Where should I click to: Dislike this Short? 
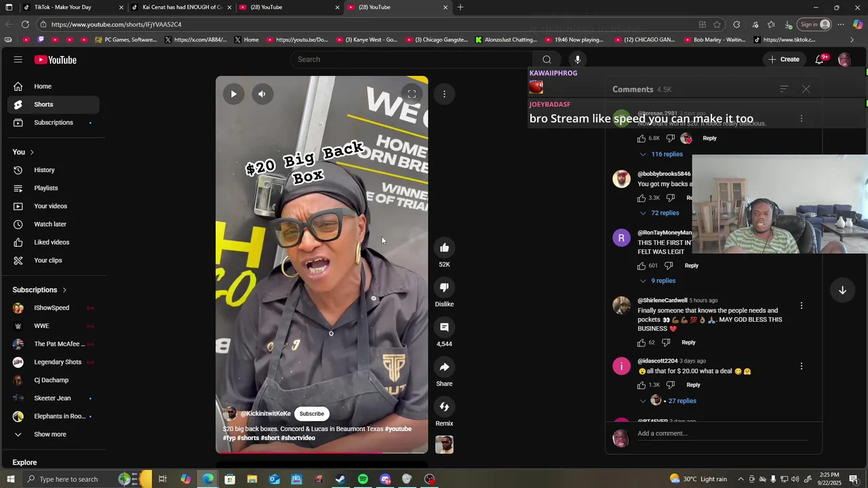pyautogui.click(x=444, y=287)
